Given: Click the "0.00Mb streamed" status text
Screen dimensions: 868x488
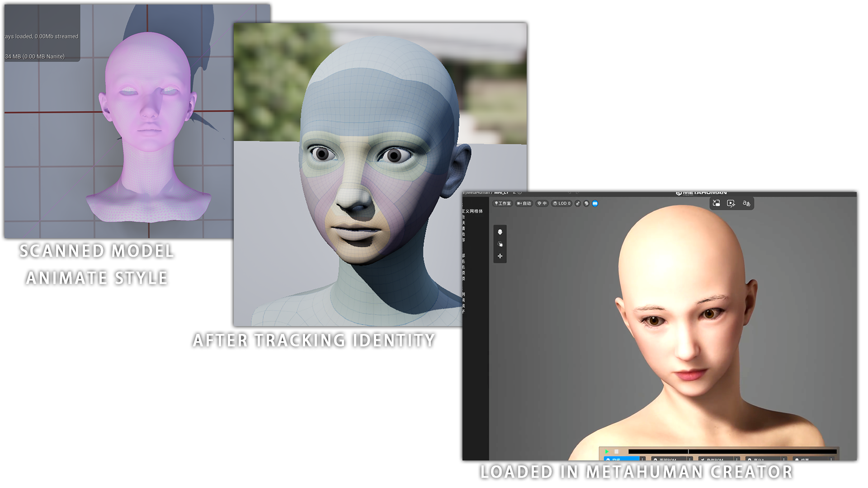Looking at the screenshot, I should (57, 37).
